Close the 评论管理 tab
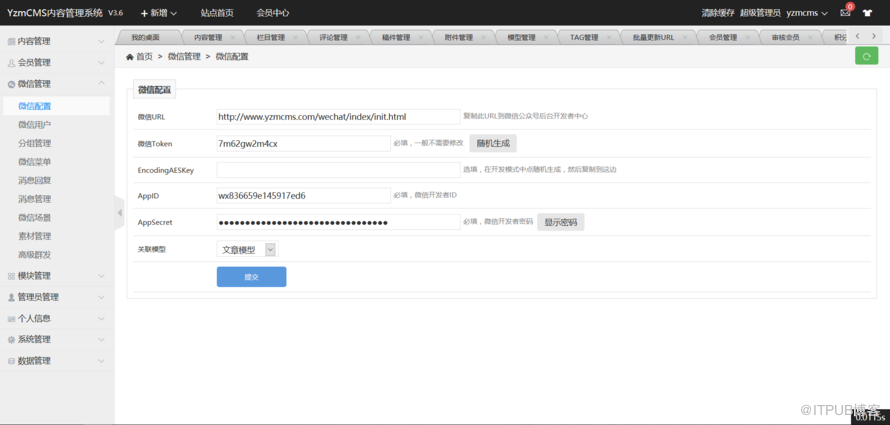Viewport: 890px width, 425px height. (x=358, y=37)
